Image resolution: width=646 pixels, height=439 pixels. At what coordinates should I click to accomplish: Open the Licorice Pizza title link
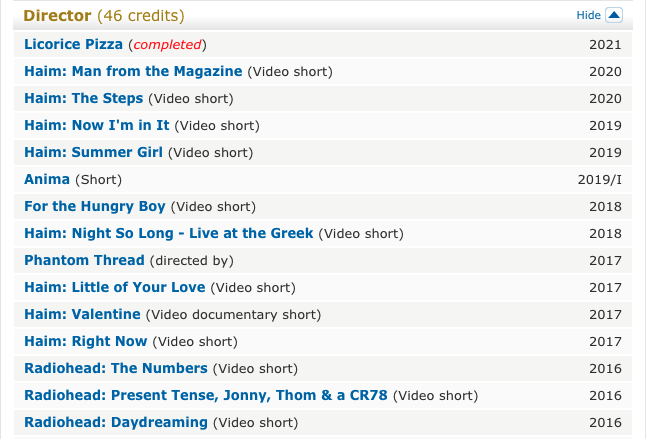73,45
